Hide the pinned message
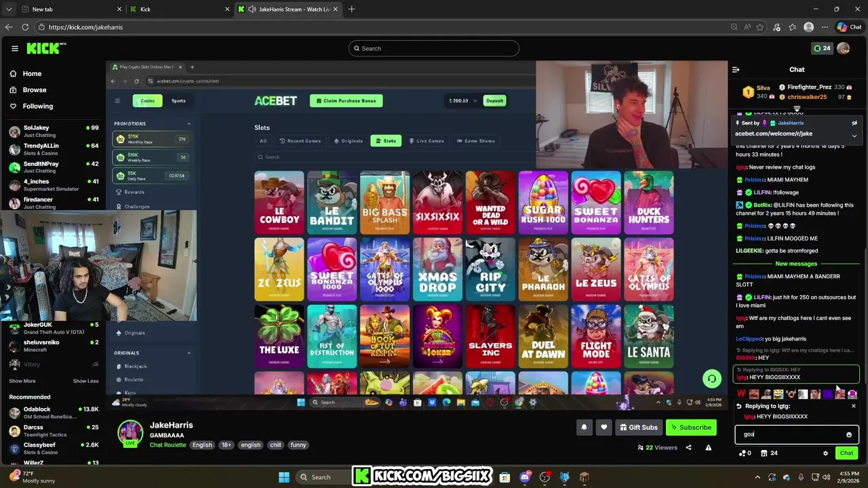 854,123
